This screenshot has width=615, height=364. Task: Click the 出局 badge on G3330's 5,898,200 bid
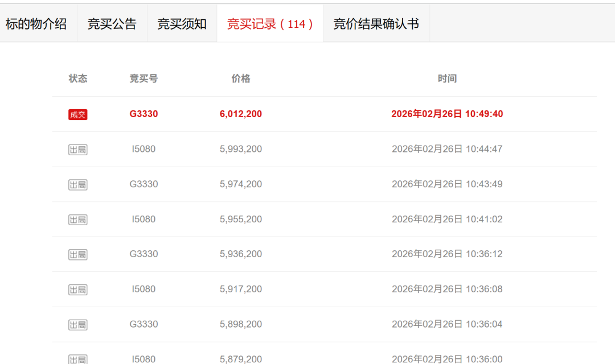coord(77,324)
